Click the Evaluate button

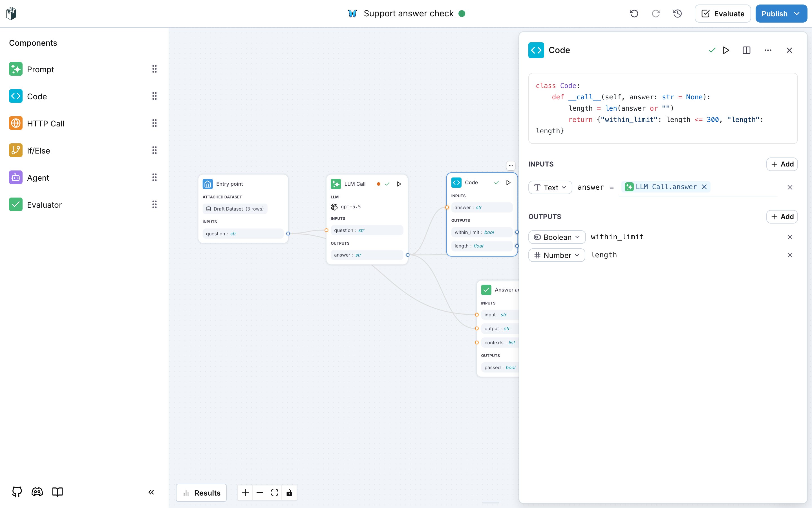pos(723,14)
